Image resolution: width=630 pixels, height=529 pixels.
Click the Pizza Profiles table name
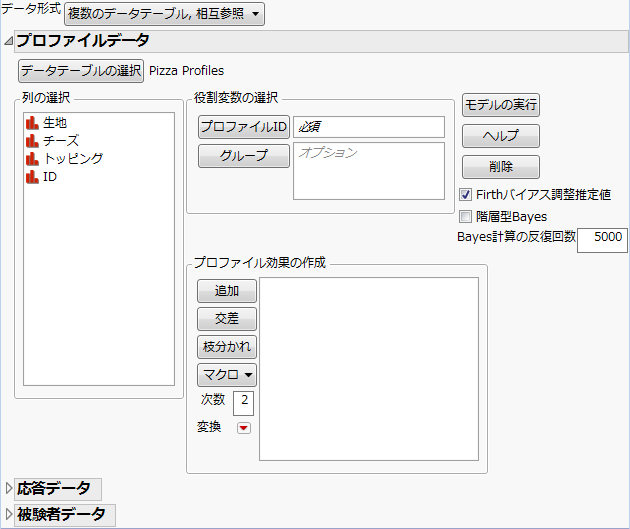point(186,71)
